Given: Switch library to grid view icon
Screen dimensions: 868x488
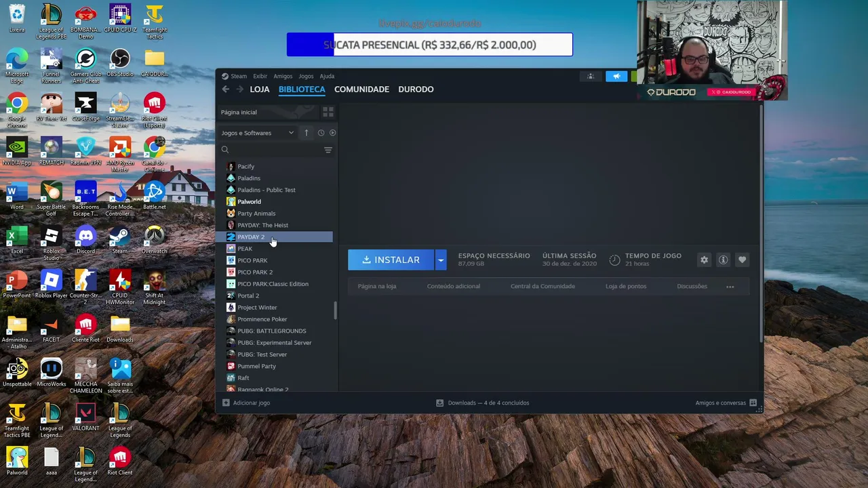Looking at the screenshot, I should (328, 112).
